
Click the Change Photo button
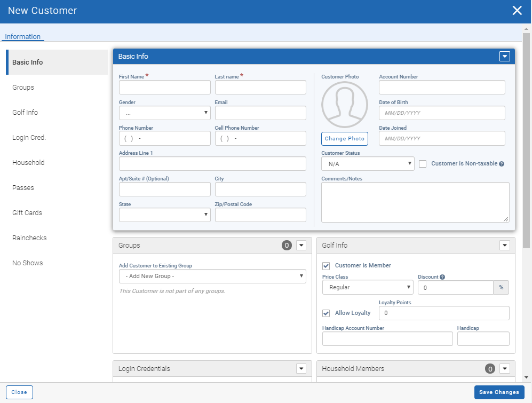pyautogui.click(x=345, y=139)
